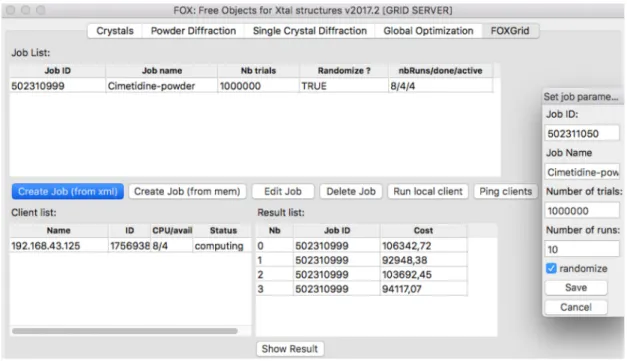Cancel the job parameters dialog
The image size is (627, 361).
click(576, 307)
